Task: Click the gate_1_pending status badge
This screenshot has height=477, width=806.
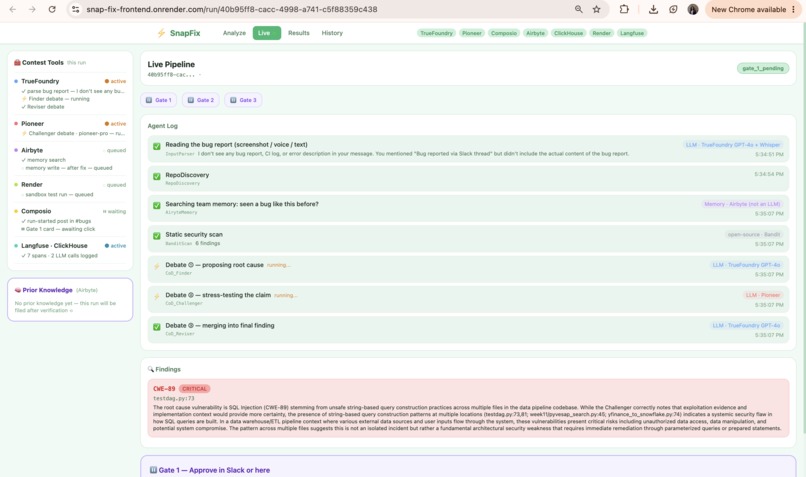Action: [762, 68]
